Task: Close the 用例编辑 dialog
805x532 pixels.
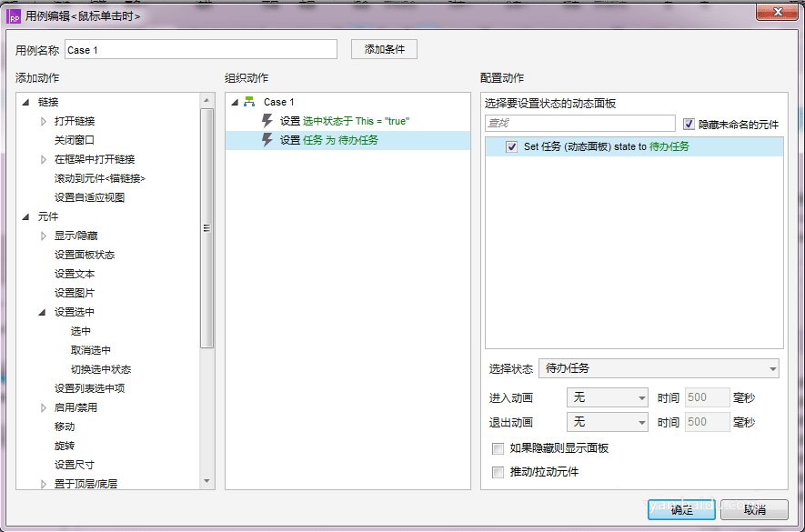Action: (x=778, y=13)
